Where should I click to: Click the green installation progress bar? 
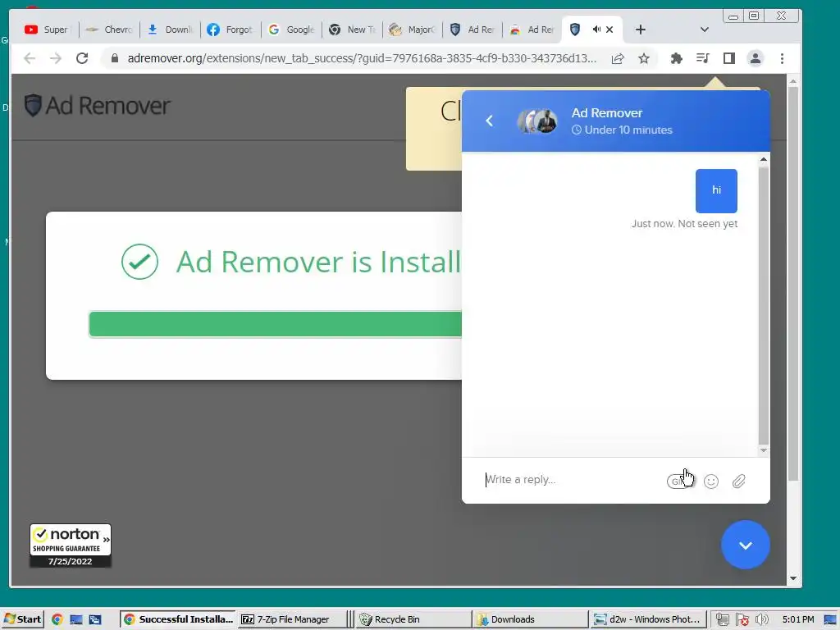pos(276,324)
